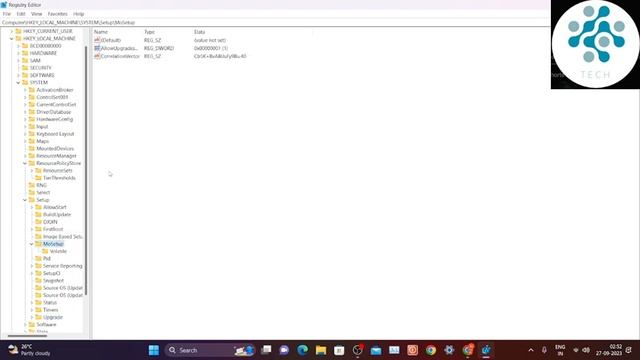Click the 0x00000001 (1) data cell
This screenshot has width=640, height=360.
click(211, 48)
